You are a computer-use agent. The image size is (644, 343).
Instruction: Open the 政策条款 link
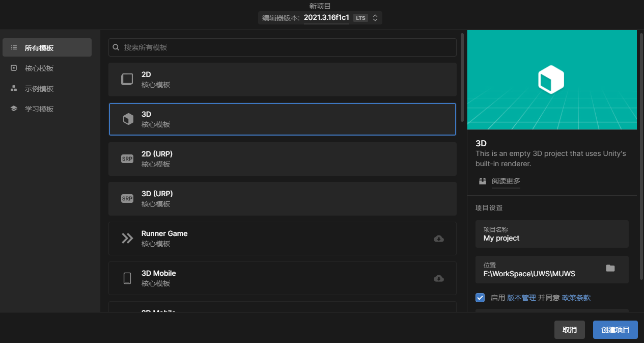tap(576, 298)
